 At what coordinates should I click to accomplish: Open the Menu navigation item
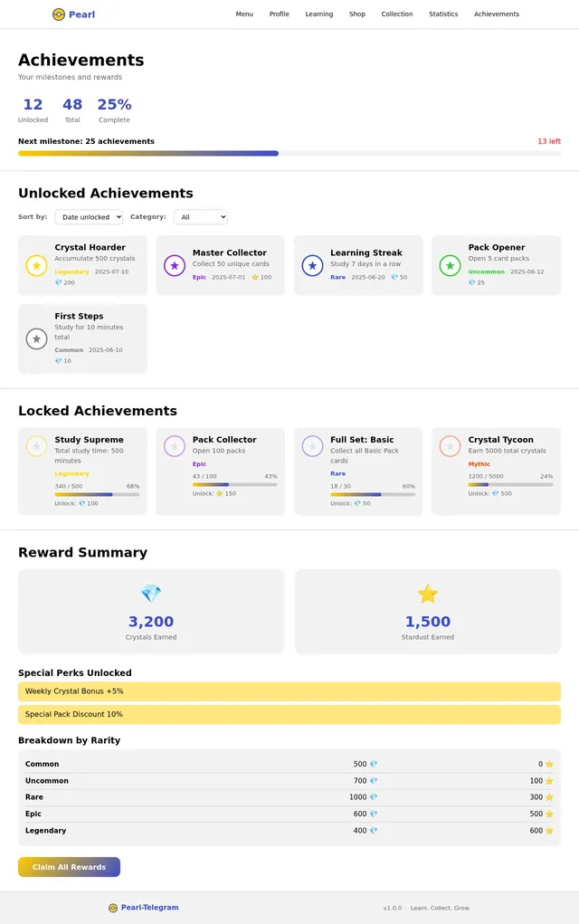pyautogui.click(x=244, y=14)
